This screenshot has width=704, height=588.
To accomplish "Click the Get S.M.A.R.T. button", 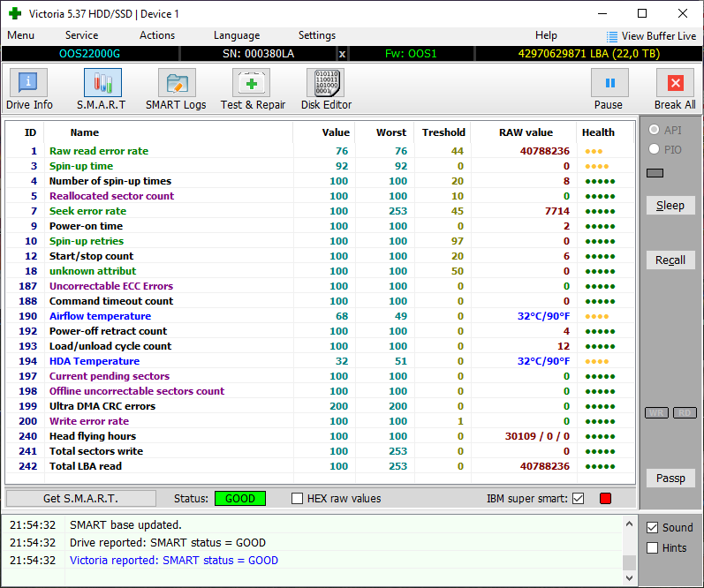I will (80, 499).
